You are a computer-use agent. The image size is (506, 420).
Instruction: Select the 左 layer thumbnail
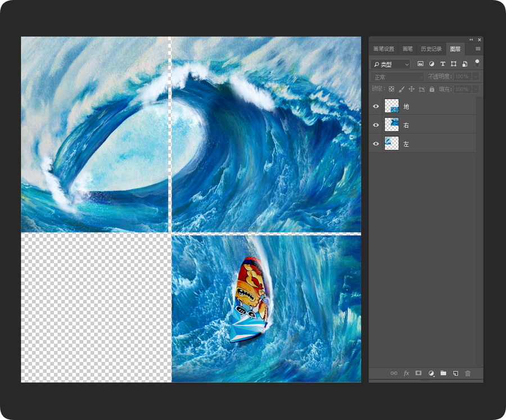[x=392, y=143]
